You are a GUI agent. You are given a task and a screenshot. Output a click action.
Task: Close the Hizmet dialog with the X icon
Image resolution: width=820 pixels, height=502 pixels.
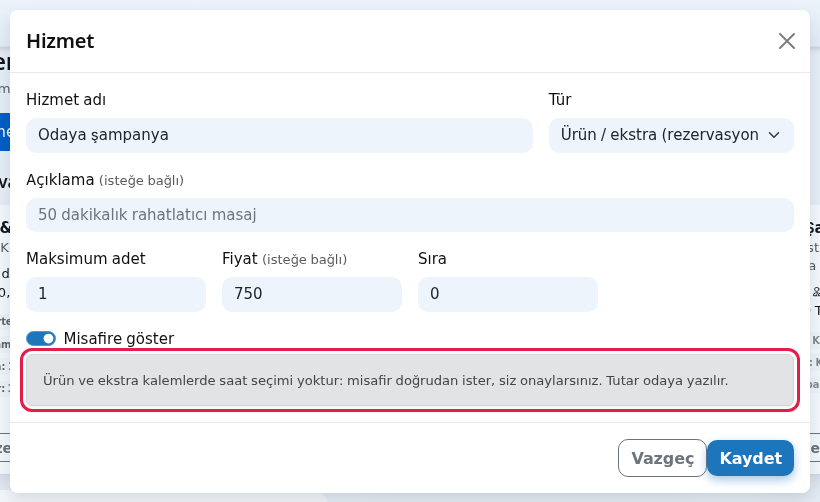[x=787, y=41]
